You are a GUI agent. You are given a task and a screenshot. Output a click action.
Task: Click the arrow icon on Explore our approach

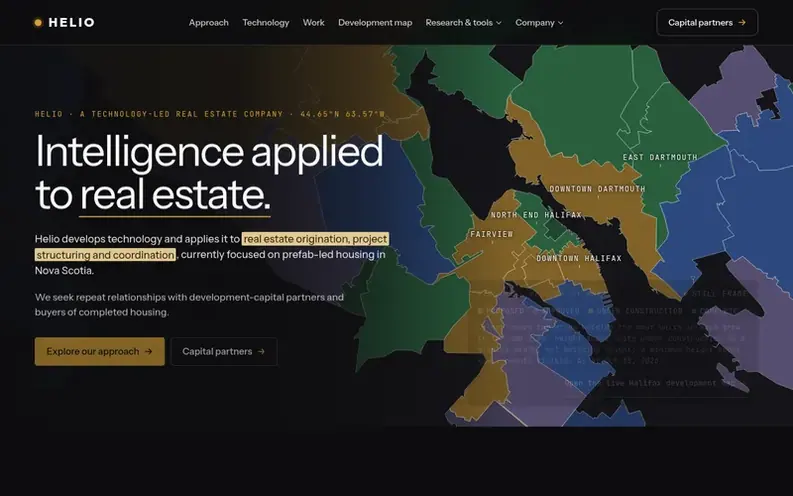[148, 351]
